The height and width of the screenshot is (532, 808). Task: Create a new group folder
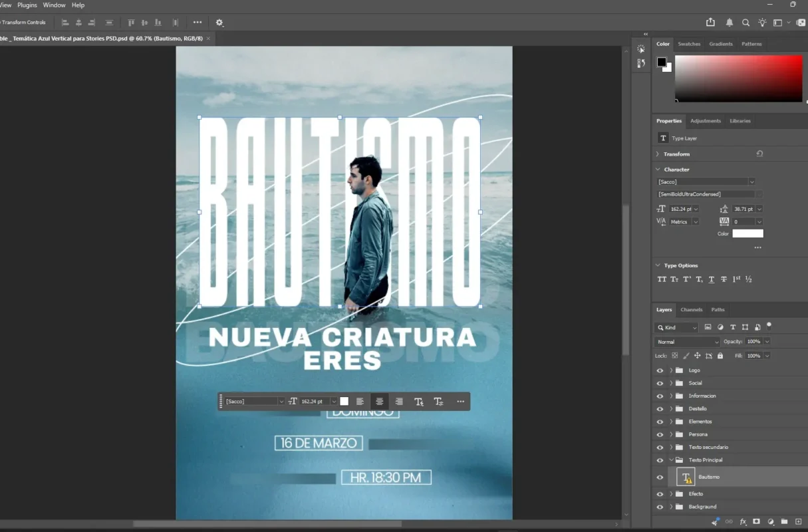coord(784,522)
